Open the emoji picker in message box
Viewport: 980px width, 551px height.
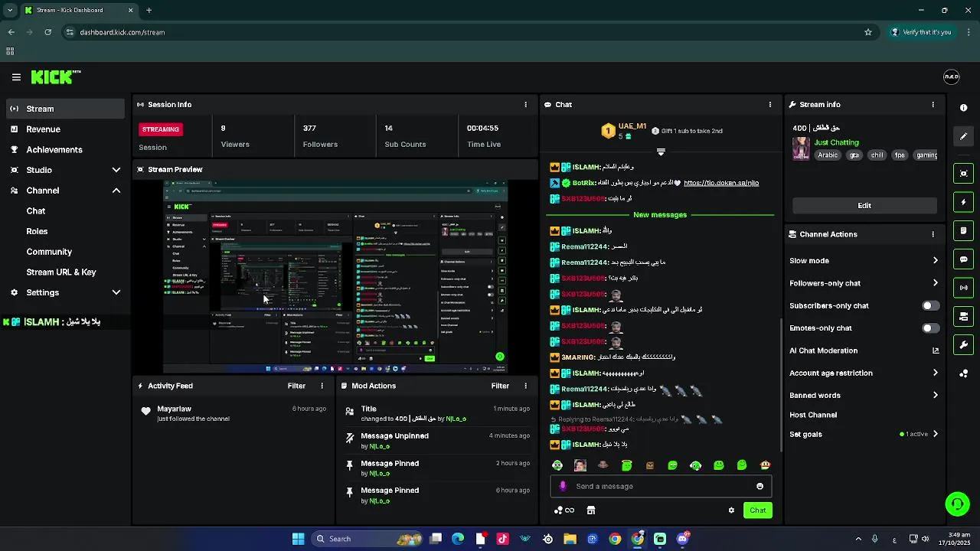759,486
